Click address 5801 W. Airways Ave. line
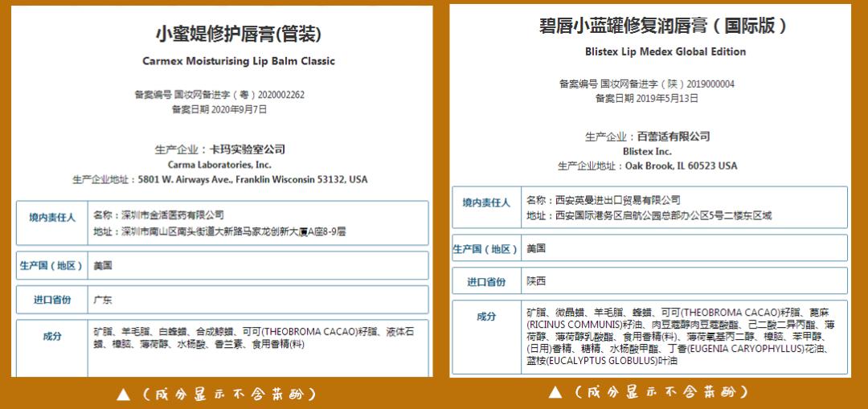868x409 pixels. pos(219,179)
